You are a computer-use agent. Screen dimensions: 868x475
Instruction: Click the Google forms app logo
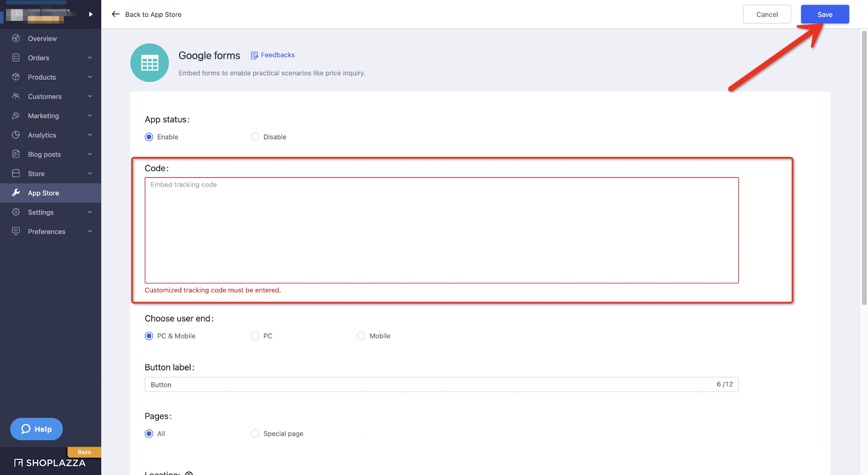coord(150,63)
